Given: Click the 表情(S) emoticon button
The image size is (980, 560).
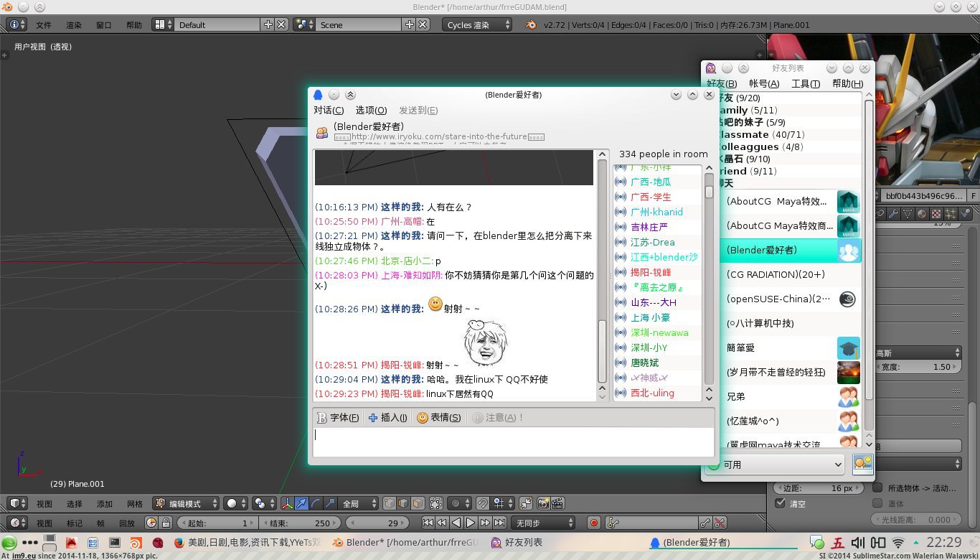Looking at the screenshot, I should [x=439, y=417].
